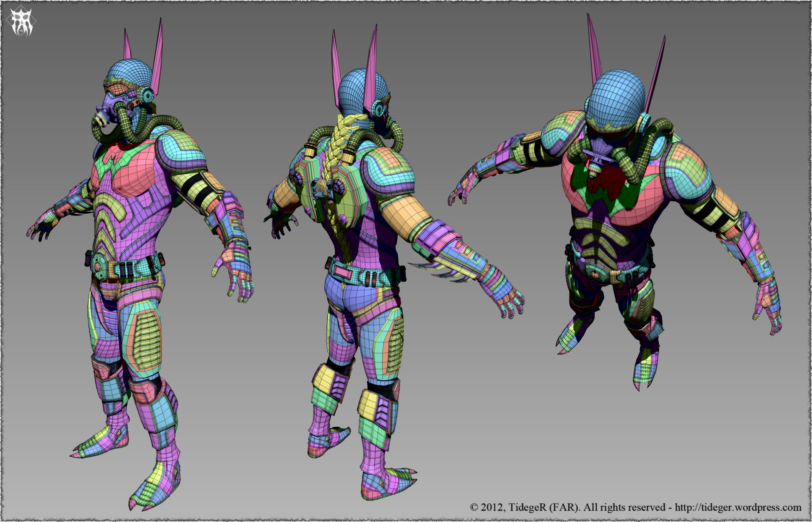Viewport: 812px width, 522px height.
Task: Click the http://tideger.wordpress.com URL text
Action: (738, 507)
